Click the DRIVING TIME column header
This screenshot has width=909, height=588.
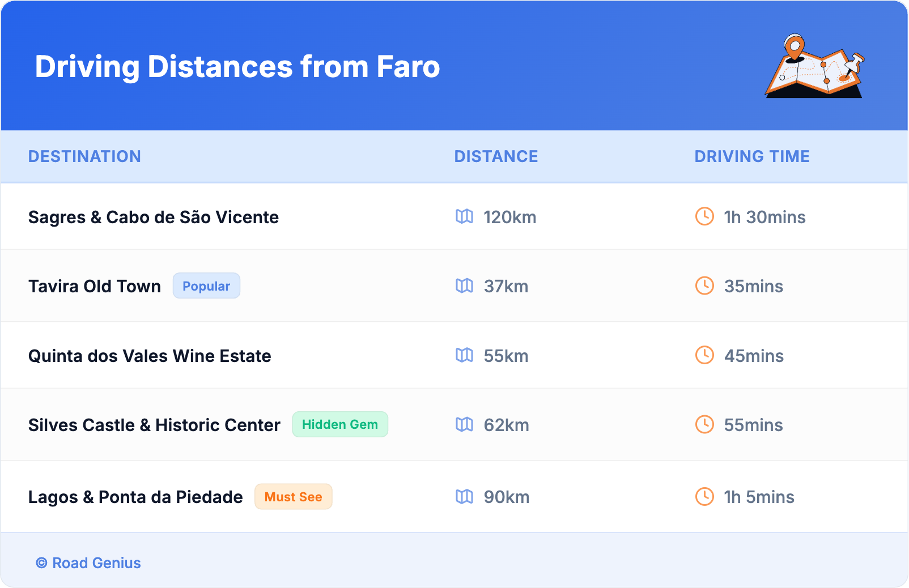coord(752,156)
